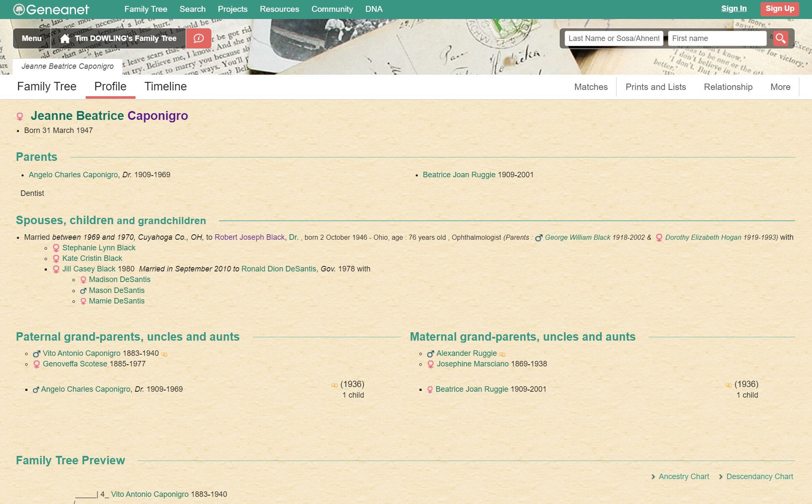Click the female symbol icon beside Jeanne Beatrice

[20, 116]
